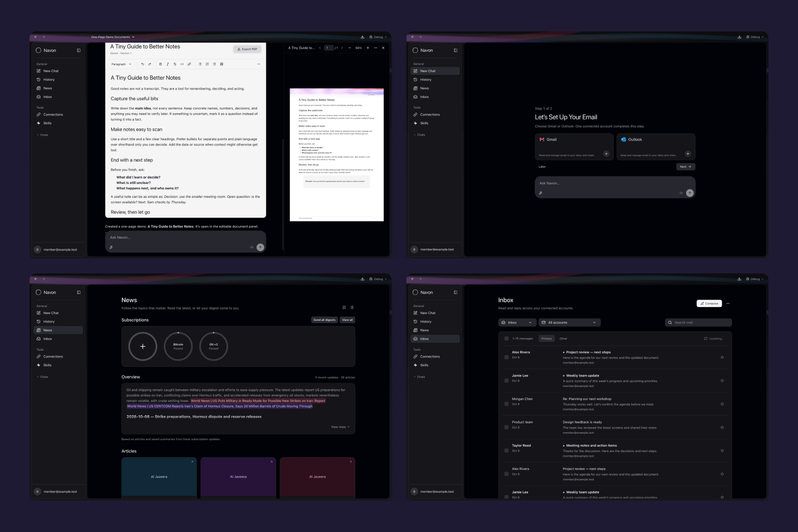
Task: Export the document with Export PDF
Action: pyautogui.click(x=248, y=49)
